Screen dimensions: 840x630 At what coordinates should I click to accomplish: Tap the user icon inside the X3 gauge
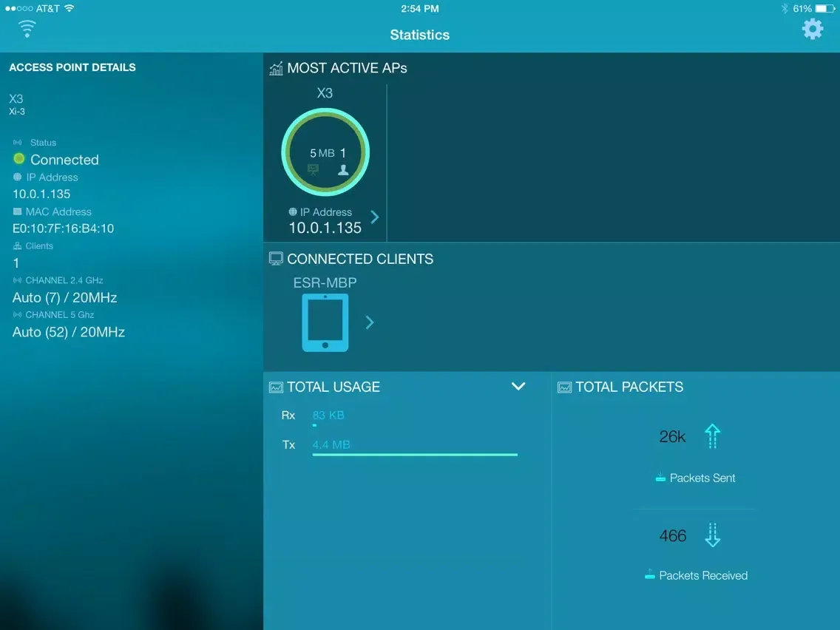pos(343,170)
